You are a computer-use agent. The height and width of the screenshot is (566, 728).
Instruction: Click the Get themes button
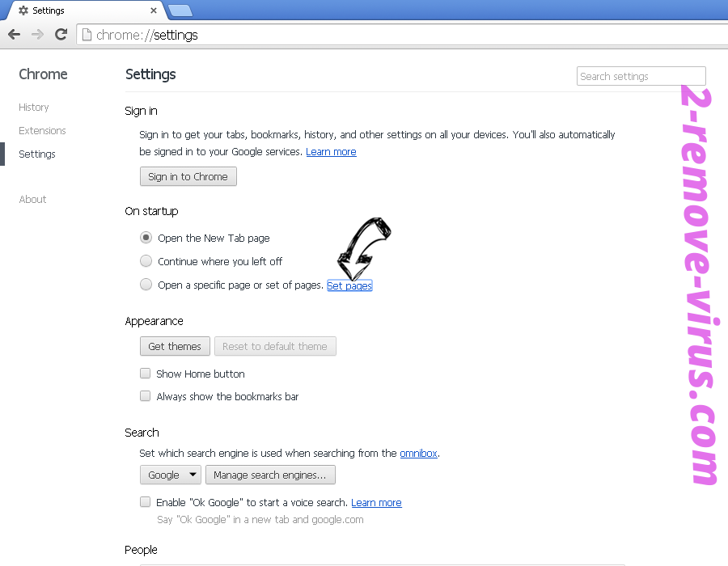click(175, 347)
